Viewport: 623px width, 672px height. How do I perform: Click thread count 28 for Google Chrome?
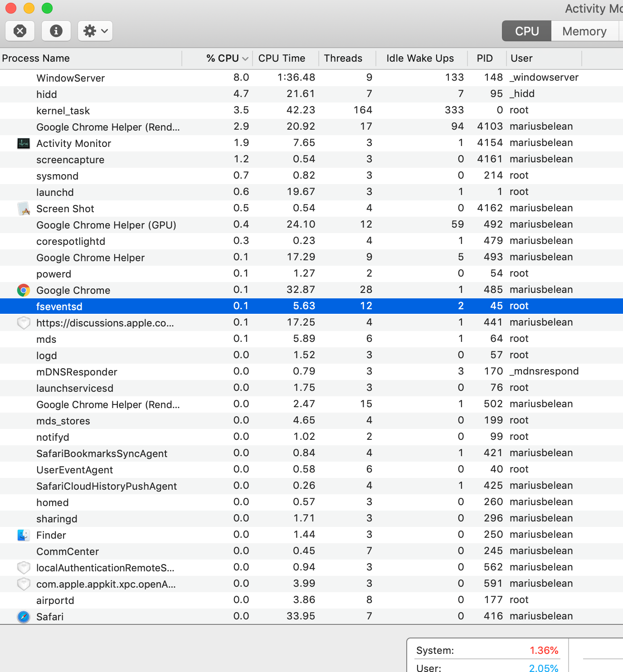[366, 289]
